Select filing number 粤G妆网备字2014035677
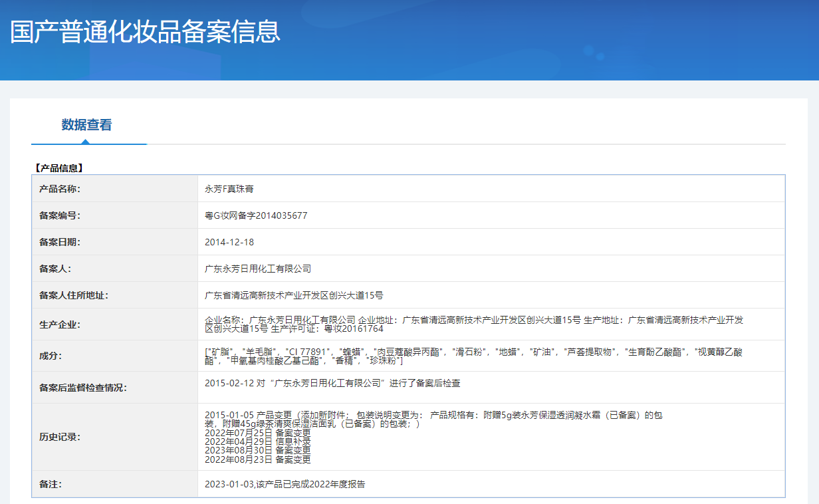The image size is (819, 504). (256, 215)
